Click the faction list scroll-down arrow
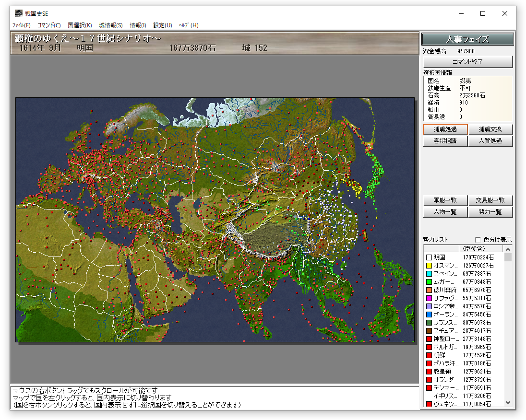Viewport: 526px width, 420px height. (508, 403)
